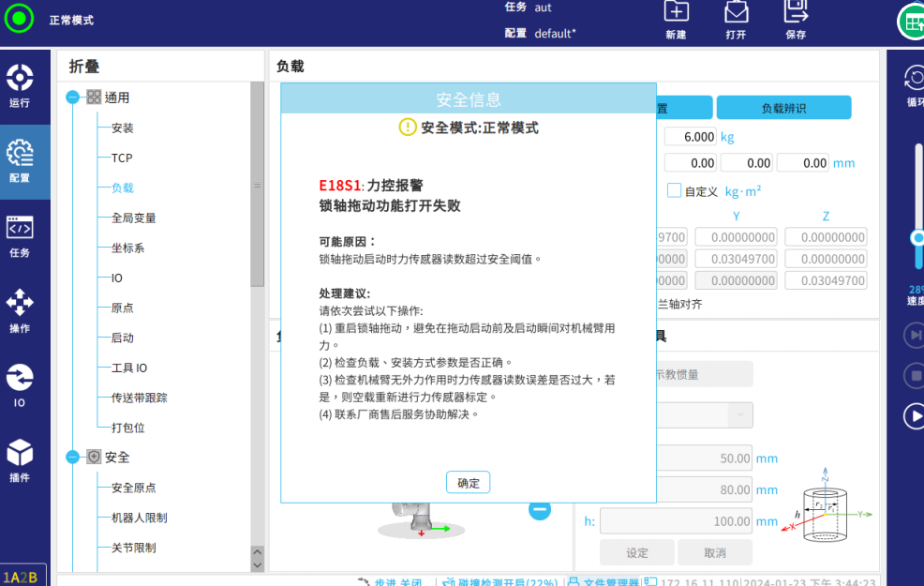
Task: Open the 插件 (Plugin) cube icon
Action: point(20,460)
